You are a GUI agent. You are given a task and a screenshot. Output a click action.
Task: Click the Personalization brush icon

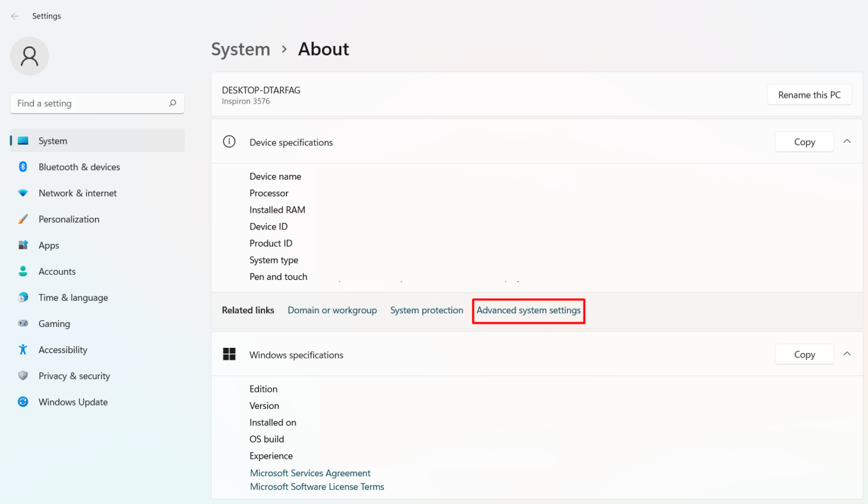point(23,219)
